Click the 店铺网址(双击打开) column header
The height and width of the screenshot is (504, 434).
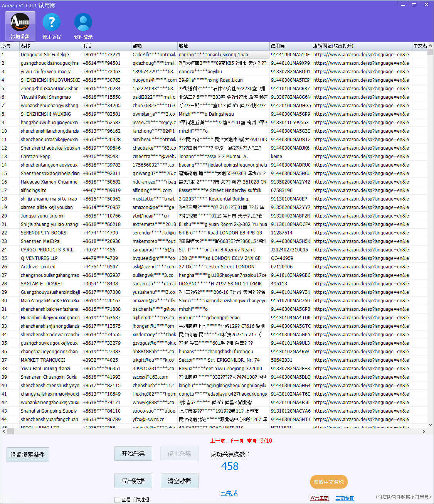pyautogui.click(x=362, y=46)
